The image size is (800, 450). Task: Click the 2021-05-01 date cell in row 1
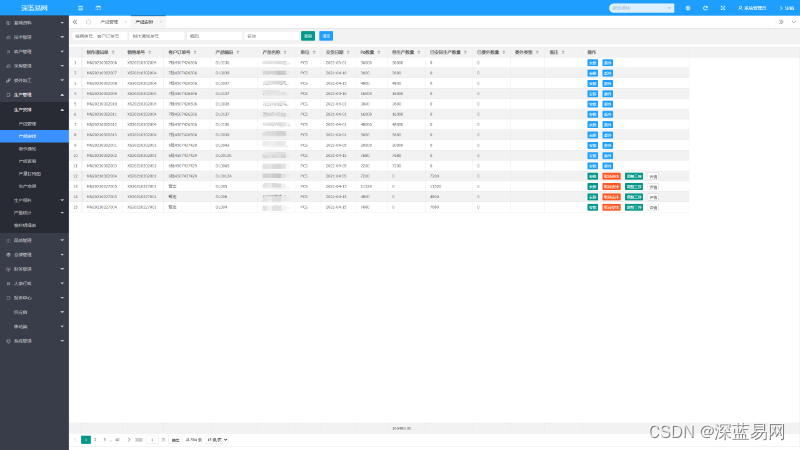(336, 63)
